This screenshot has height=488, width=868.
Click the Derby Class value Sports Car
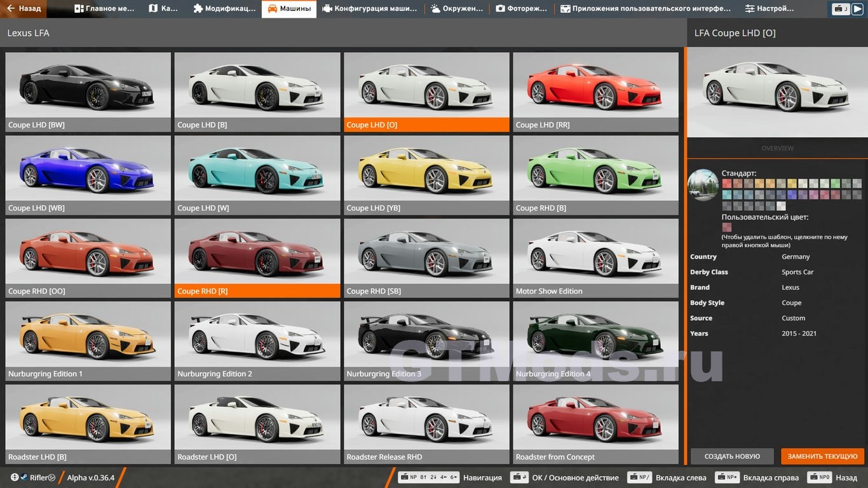797,272
